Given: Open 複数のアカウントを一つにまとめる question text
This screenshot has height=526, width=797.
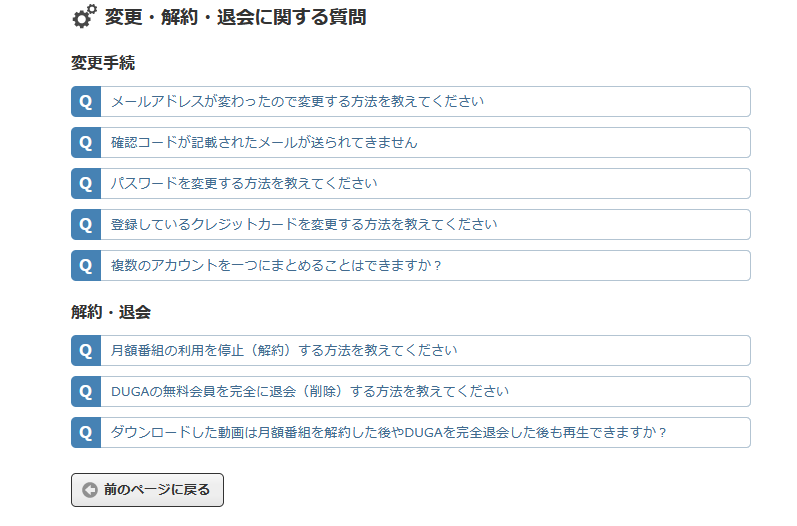Looking at the screenshot, I should click(x=276, y=266).
